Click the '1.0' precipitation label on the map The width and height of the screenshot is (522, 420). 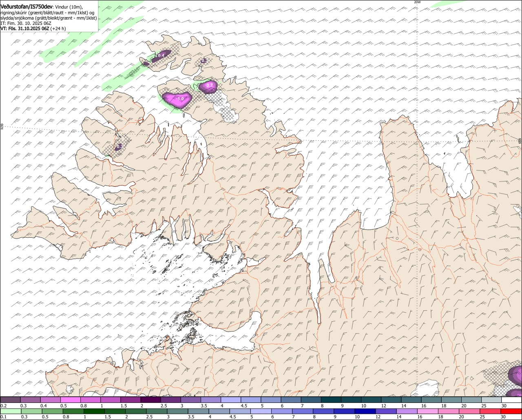click(x=181, y=99)
